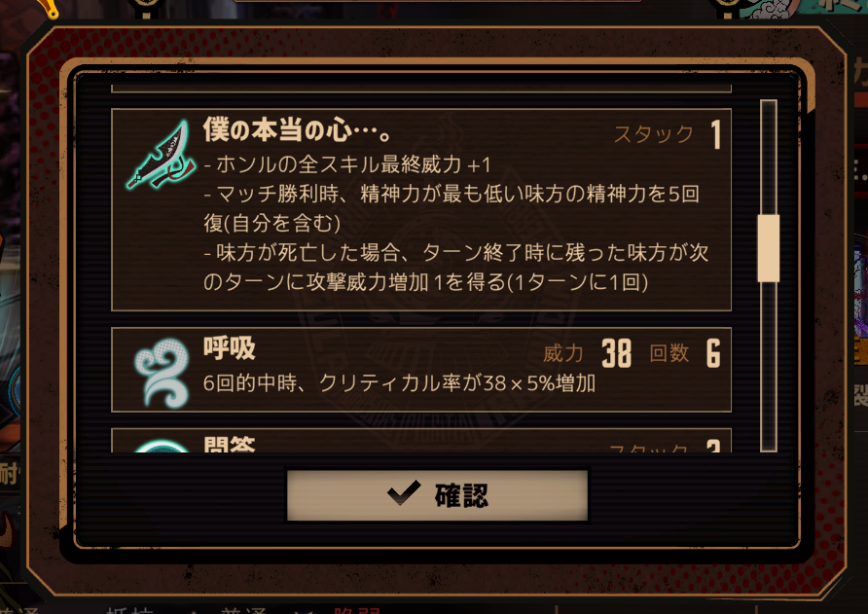Image resolution: width=868 pixels, height=614 pixels.
Task: Click the 回数 value 6
Action: [713, 353]
